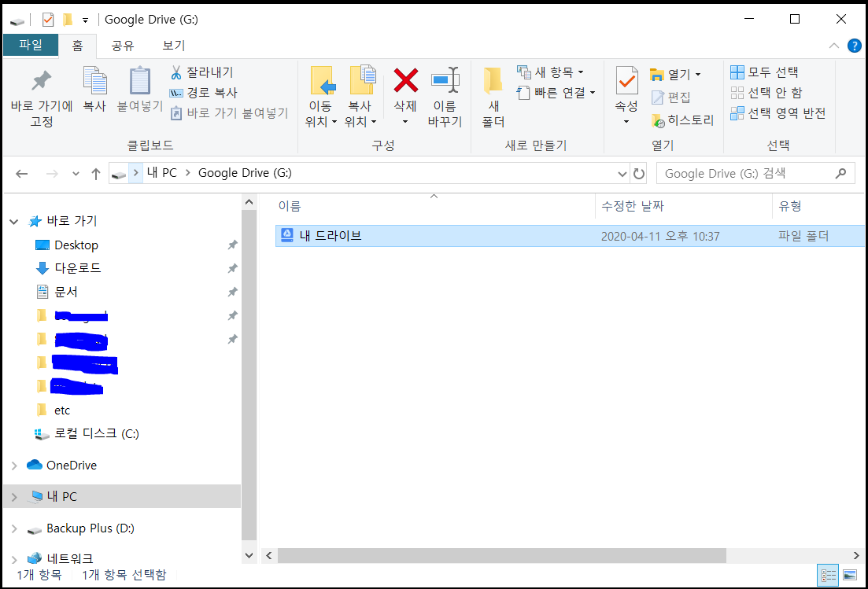Expand the OneDrive tree node

14,466
